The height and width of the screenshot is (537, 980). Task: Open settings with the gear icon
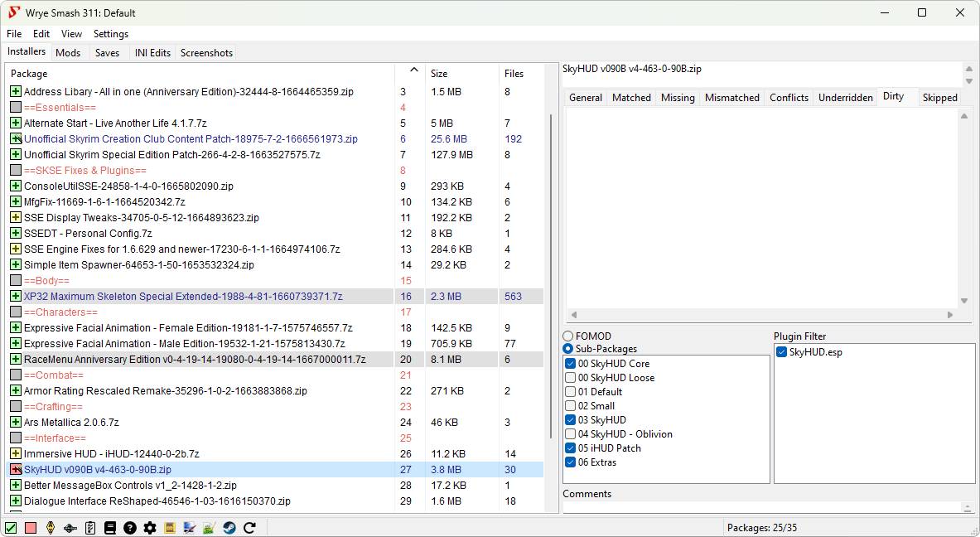150,527
